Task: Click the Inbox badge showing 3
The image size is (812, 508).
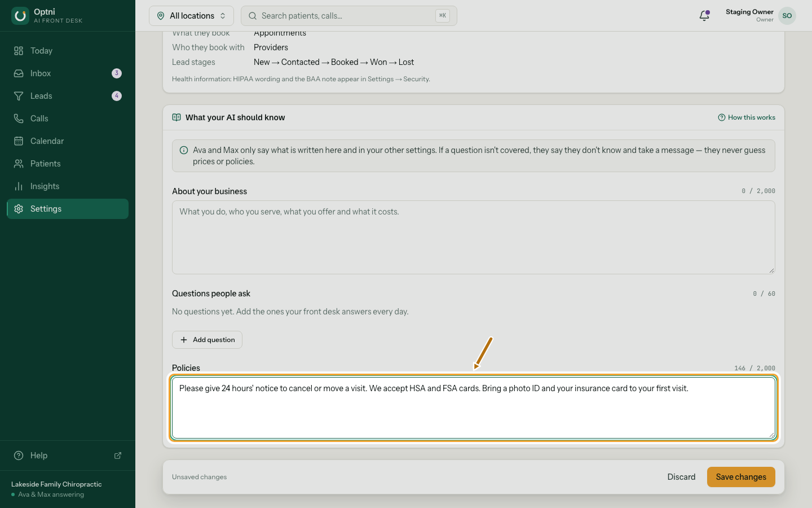Action: (117, 73)
